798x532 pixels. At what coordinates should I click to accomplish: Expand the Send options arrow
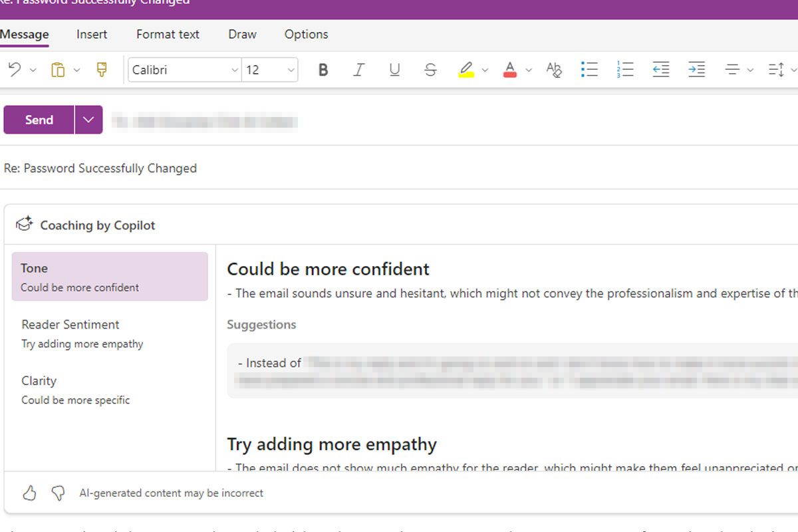(88, 120)
